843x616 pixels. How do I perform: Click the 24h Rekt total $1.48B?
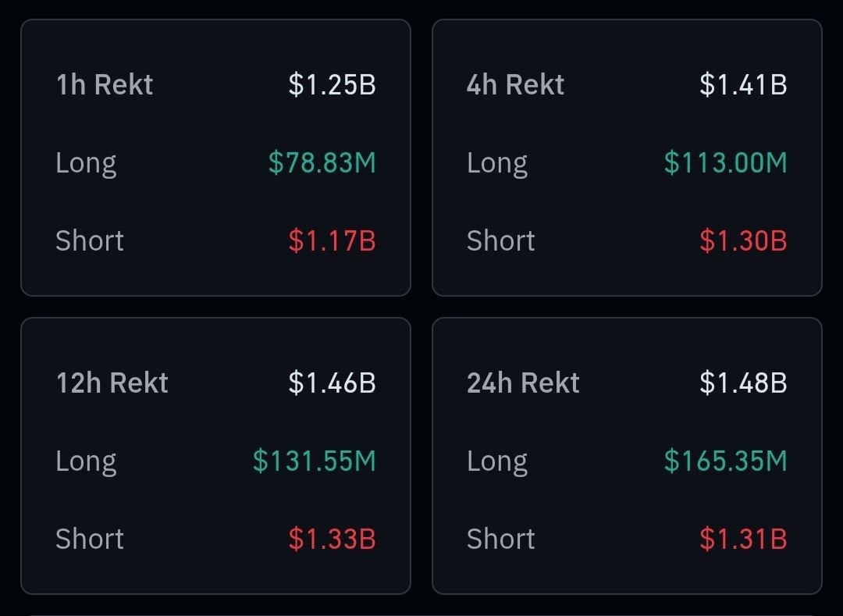[744, 383]
